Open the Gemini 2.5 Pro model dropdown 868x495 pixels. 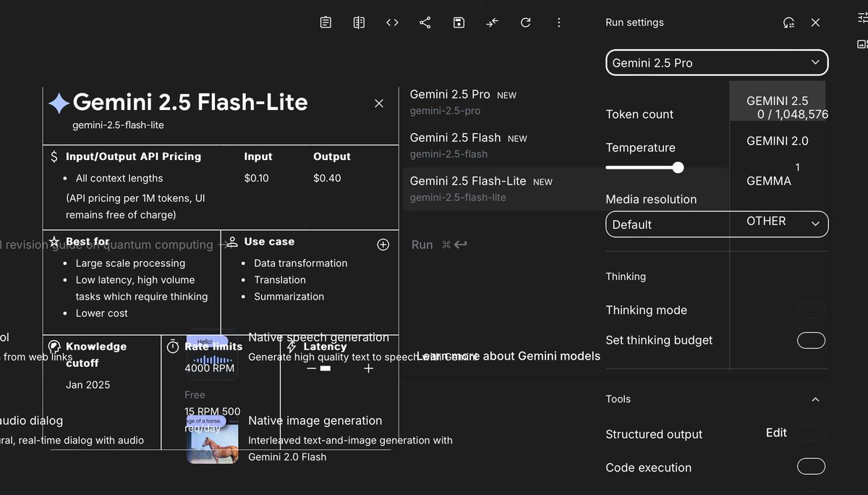click(717, 63)
